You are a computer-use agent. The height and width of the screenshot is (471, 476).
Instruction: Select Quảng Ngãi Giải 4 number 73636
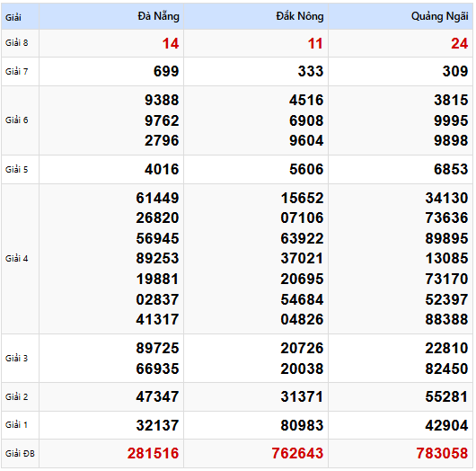click(x=446, y=218)
